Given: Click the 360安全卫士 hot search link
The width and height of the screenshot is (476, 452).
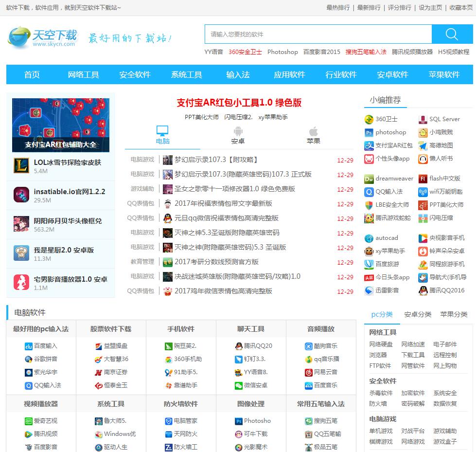Looking at the screenshot, I should click(x=245, y=52).
